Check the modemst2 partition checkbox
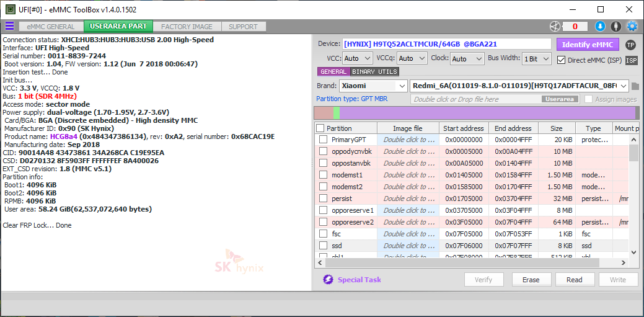 tap(323, 187)
